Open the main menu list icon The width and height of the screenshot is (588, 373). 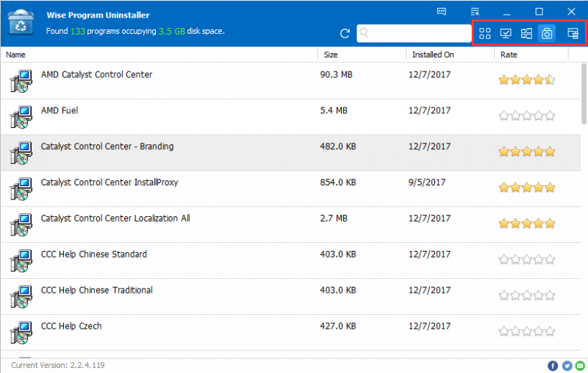coord(475,11)
